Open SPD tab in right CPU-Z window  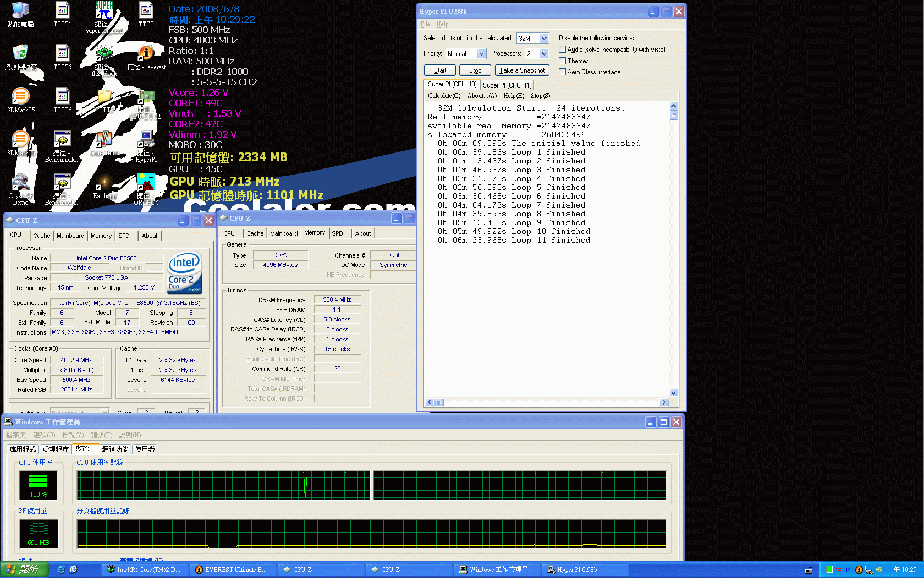point(337,233)
